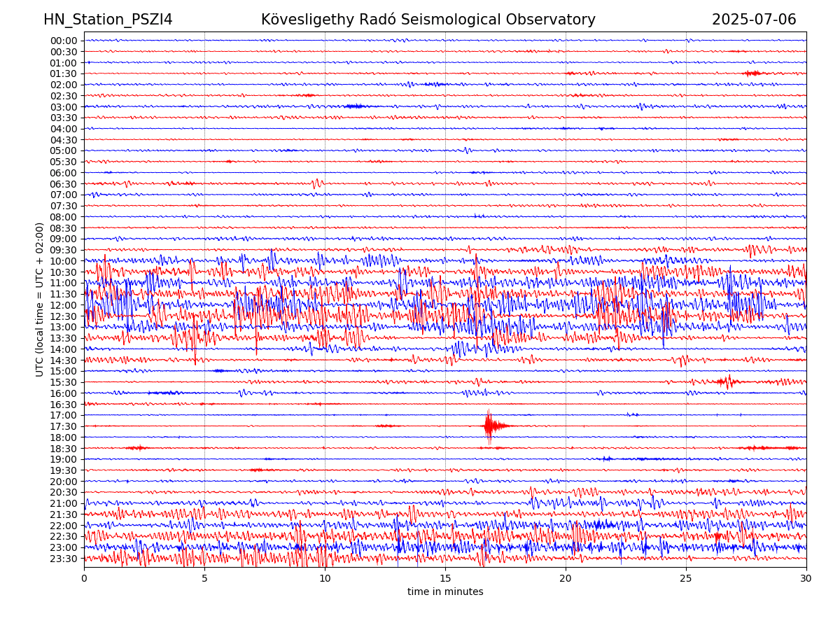Viewport: 840px width, 630px height.
Task: Click the blue signal burst on the 03:00 trace
Action: (x=354, y=106)
